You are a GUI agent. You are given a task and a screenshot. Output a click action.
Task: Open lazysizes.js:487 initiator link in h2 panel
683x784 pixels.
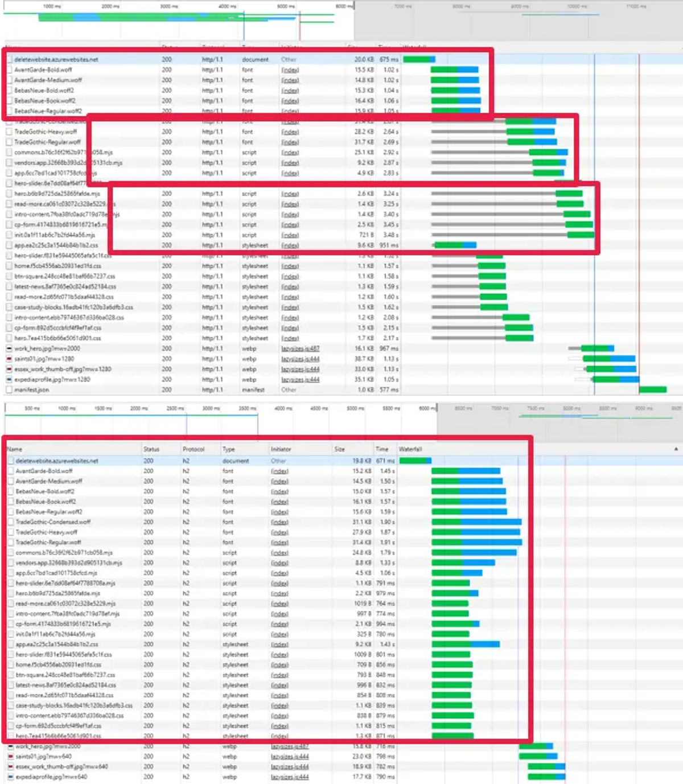click(290, 746)
